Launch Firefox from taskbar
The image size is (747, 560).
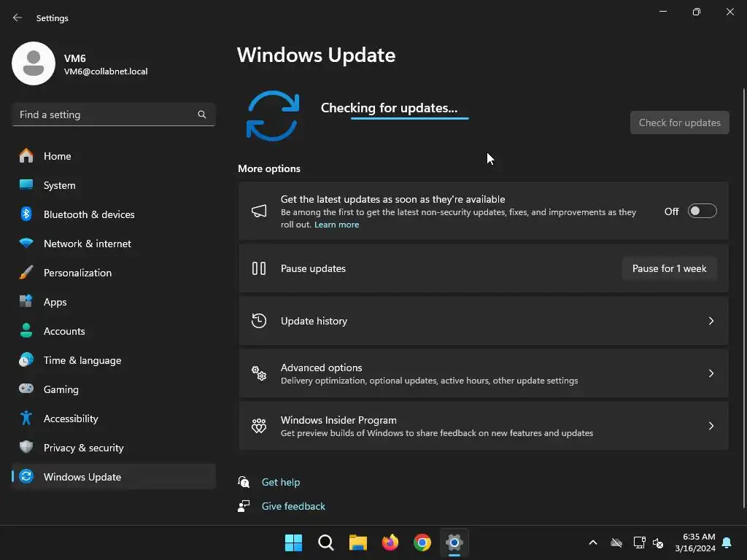[x=390, y=542]
